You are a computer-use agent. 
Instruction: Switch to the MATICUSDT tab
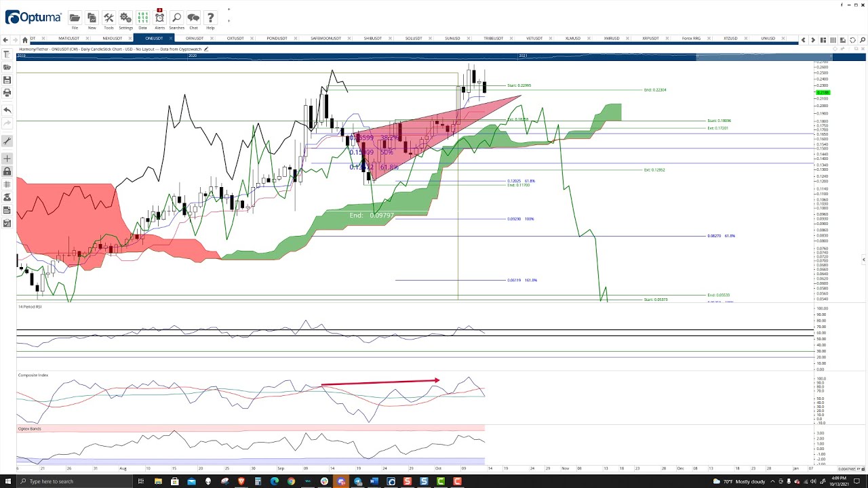coord(68,39)
